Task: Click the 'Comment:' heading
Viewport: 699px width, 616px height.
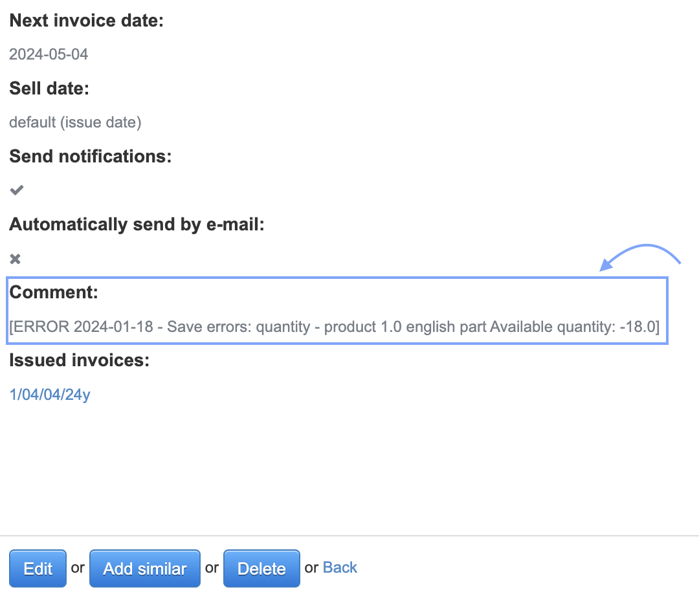Action: (54, 292)
